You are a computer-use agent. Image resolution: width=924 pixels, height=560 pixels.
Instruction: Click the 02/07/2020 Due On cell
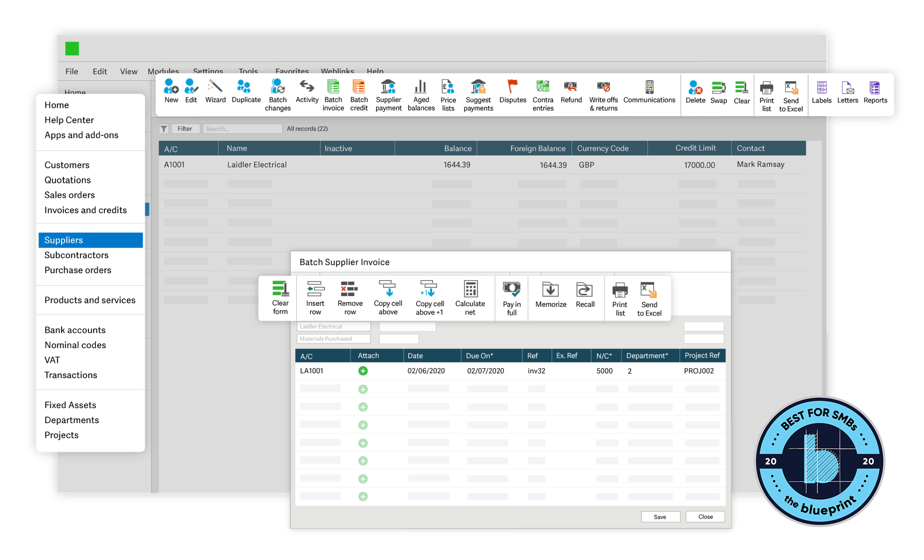[485, 371]
